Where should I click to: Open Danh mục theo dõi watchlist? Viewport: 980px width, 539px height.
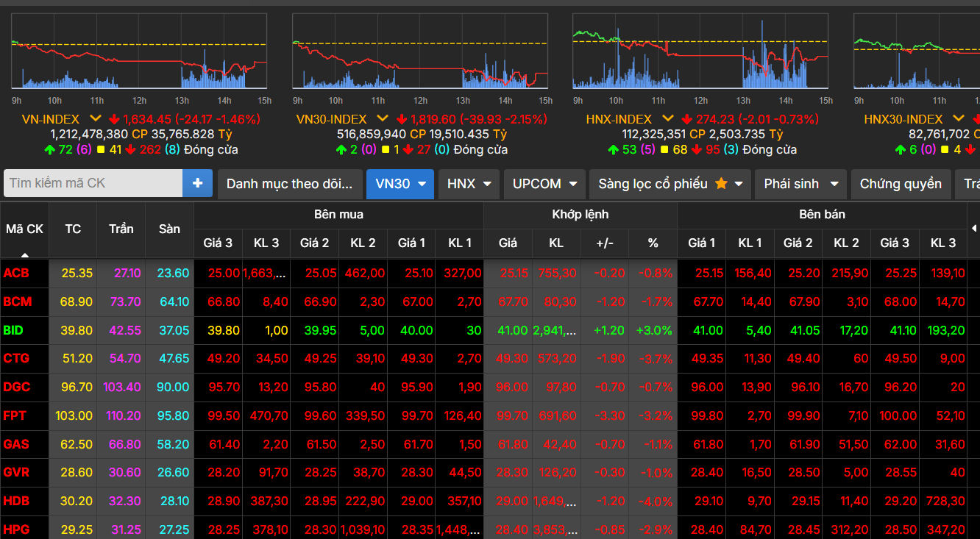click(290, 184)
